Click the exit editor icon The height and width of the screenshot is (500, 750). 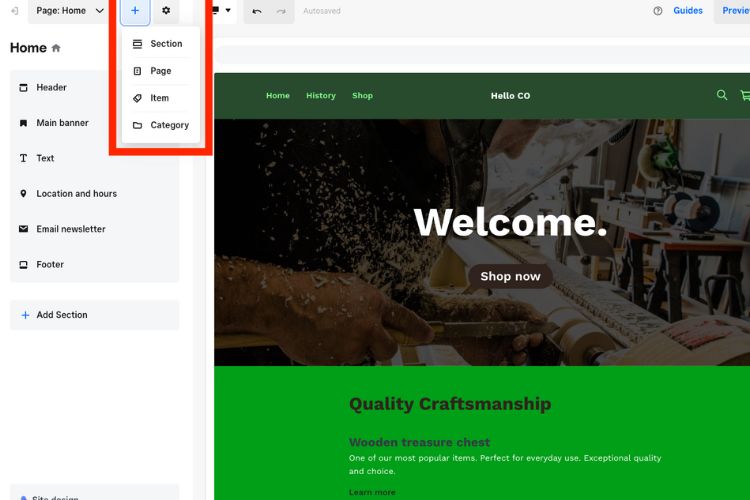[14, 11]
